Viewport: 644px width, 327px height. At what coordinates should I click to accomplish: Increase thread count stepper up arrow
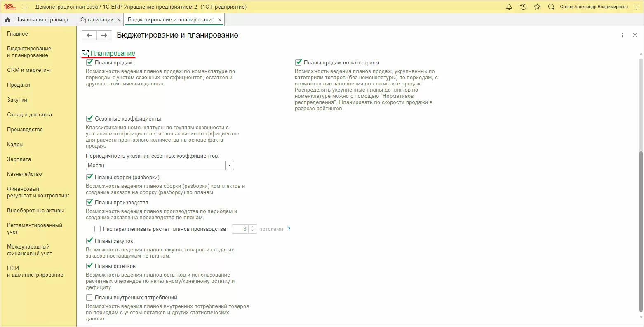[x=253, y=227]
